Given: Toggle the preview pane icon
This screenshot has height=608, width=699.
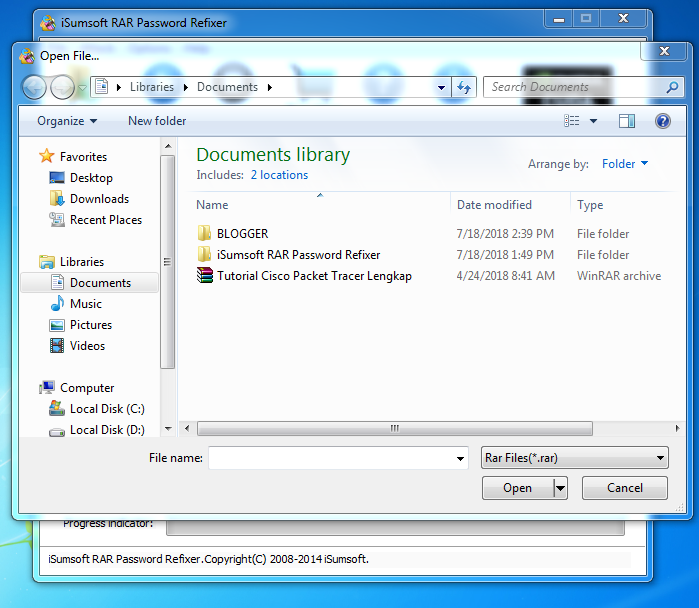Looking at the screenshot, I should [627, 121].
